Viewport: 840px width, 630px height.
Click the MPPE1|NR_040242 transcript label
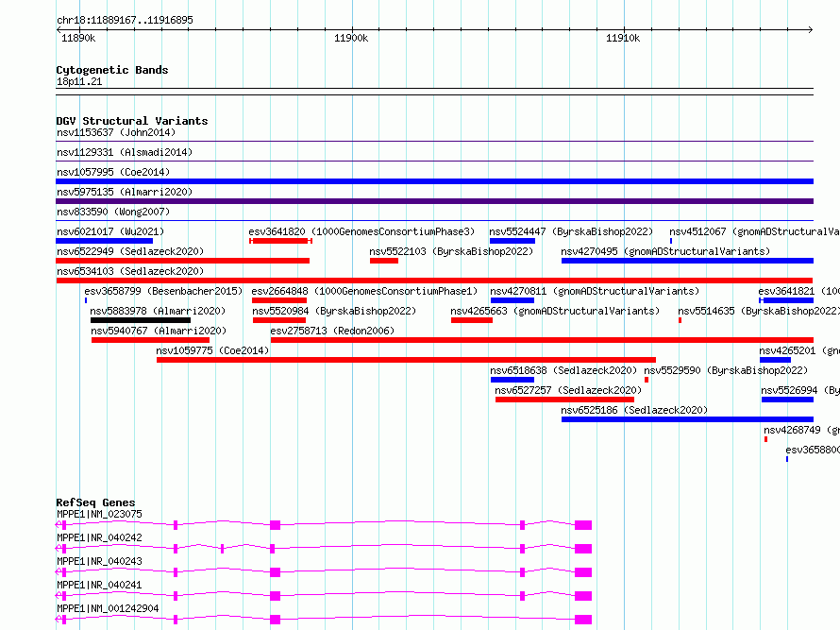click(x=99, y=537)
